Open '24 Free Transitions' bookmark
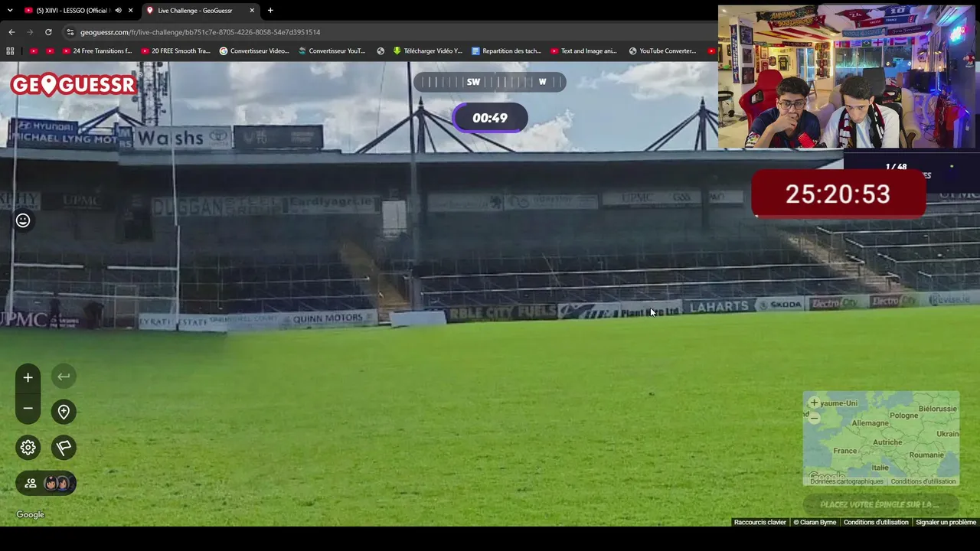The height and width of the screenshot is (551, 980). pyautogui.click(x=96, y=51)
